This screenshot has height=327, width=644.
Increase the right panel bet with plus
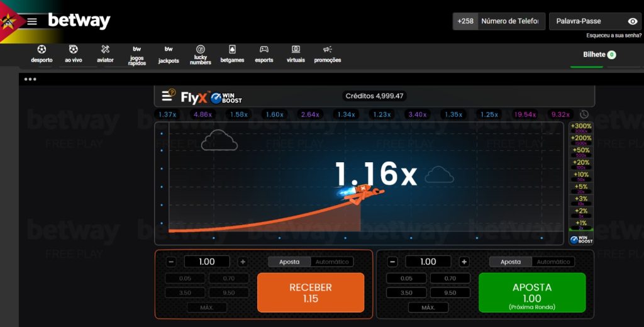464,262
